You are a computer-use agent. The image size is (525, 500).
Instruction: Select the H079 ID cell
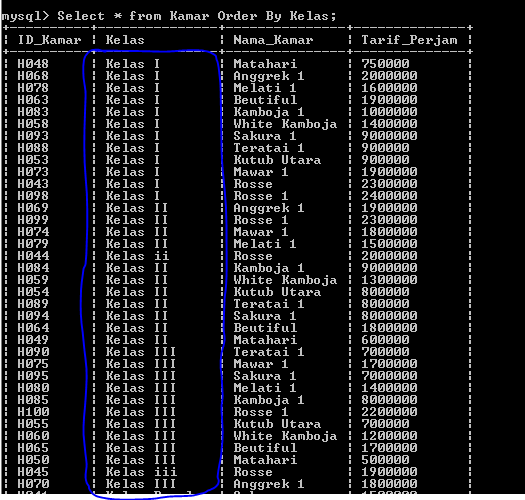point(33,244)
